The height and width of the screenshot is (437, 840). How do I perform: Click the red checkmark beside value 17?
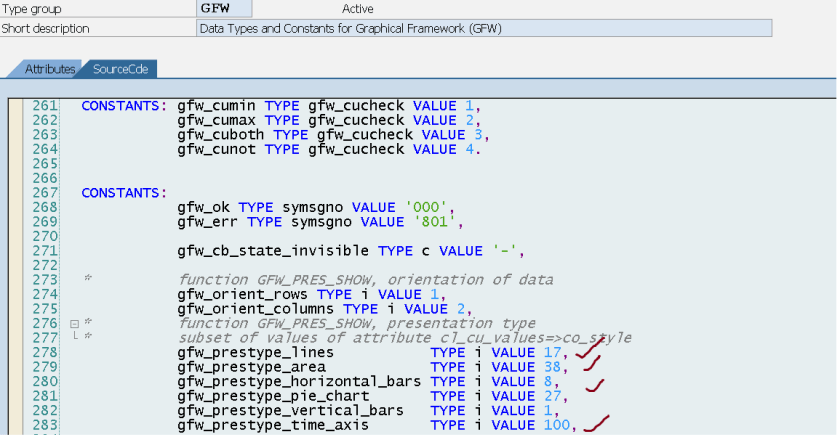(x=588, y=350)
